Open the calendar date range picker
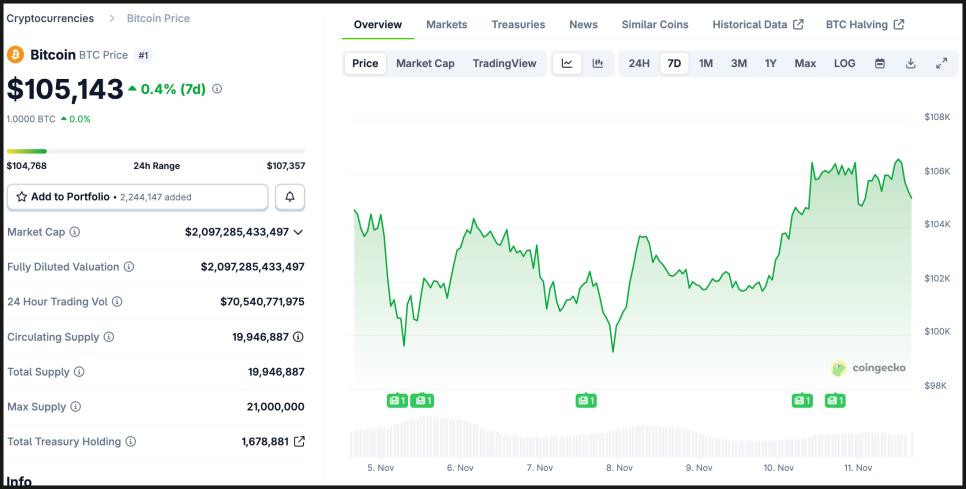 click(x=880, y=63)
